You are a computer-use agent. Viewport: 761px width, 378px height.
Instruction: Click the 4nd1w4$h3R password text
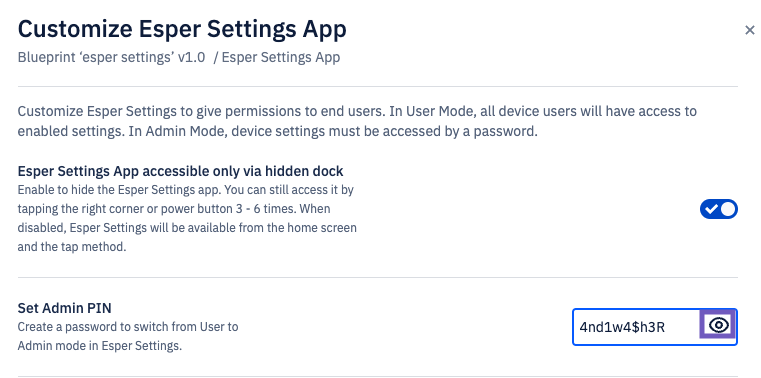[622, 328]
